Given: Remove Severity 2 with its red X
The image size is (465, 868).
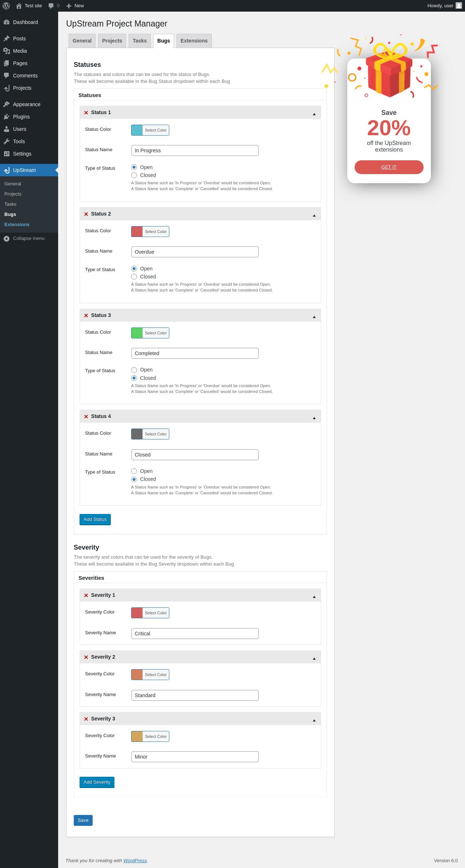Looking at the screenshot, I should point(86,657).
